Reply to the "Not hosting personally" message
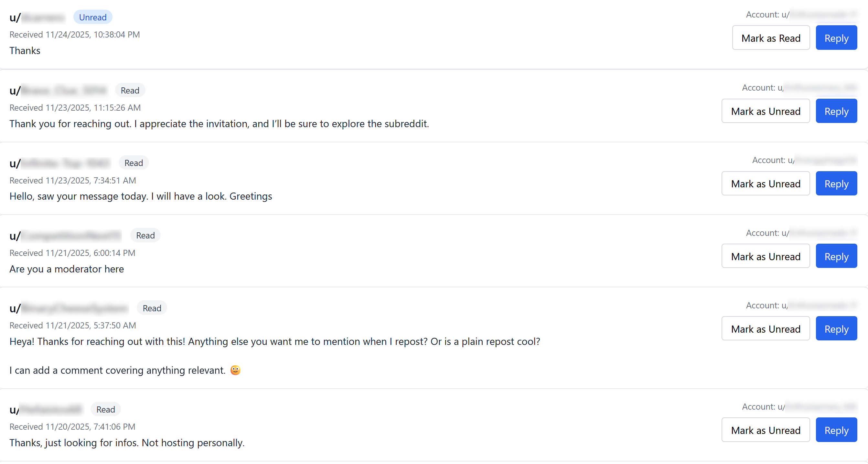The image size is (868, 464). pyautogui.click(x=836, y=430)
